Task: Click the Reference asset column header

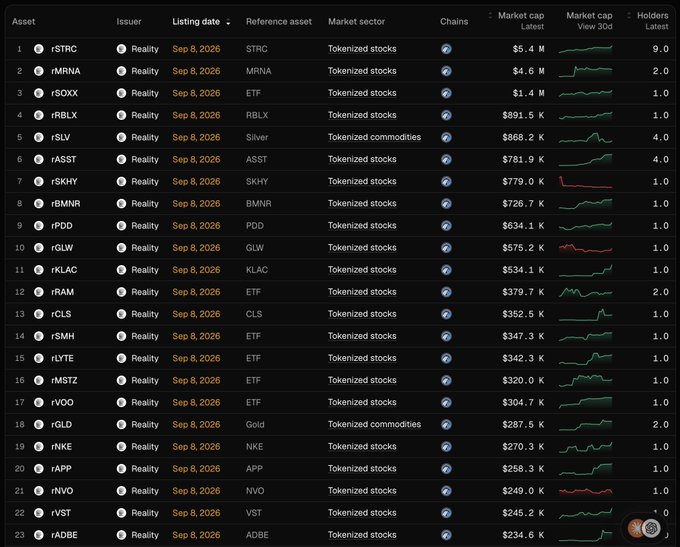Action: click(x=279, y=22)
